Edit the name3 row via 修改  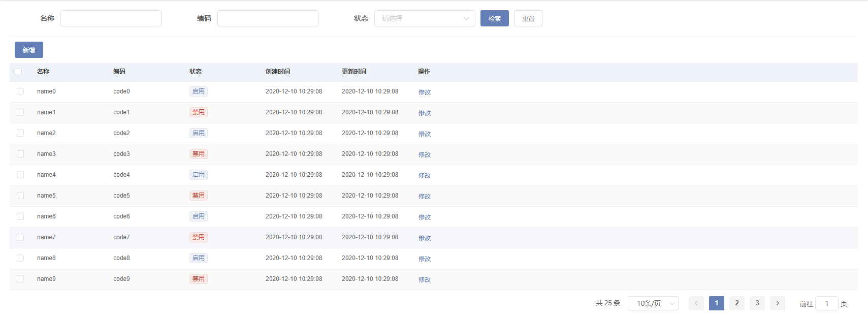(x=424, y=154)
